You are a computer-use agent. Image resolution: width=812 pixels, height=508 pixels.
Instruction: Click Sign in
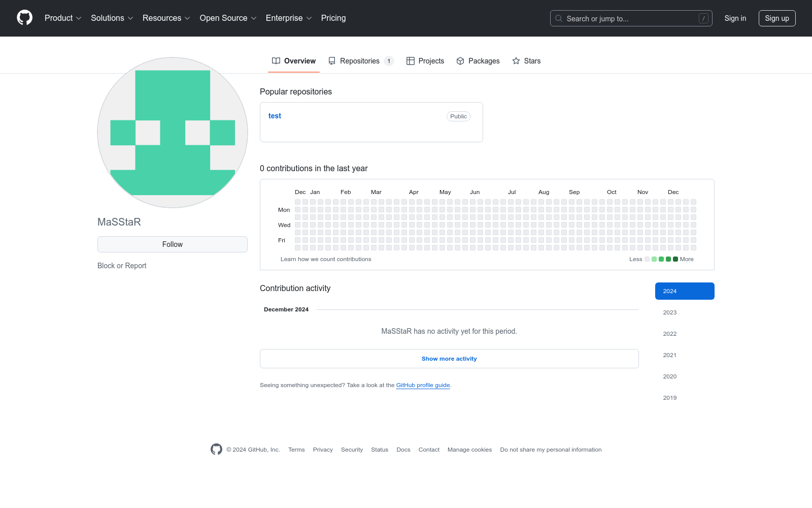tap(735, 18)
